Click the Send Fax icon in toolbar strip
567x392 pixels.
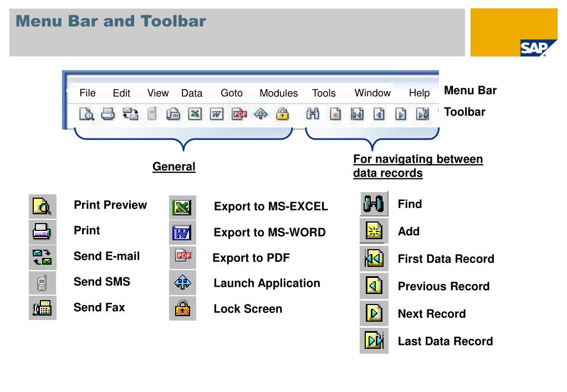pos(173,114)
